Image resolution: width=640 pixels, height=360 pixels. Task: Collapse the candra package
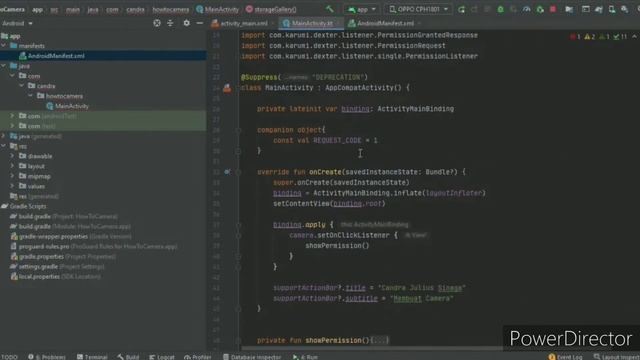pos(22,86)
